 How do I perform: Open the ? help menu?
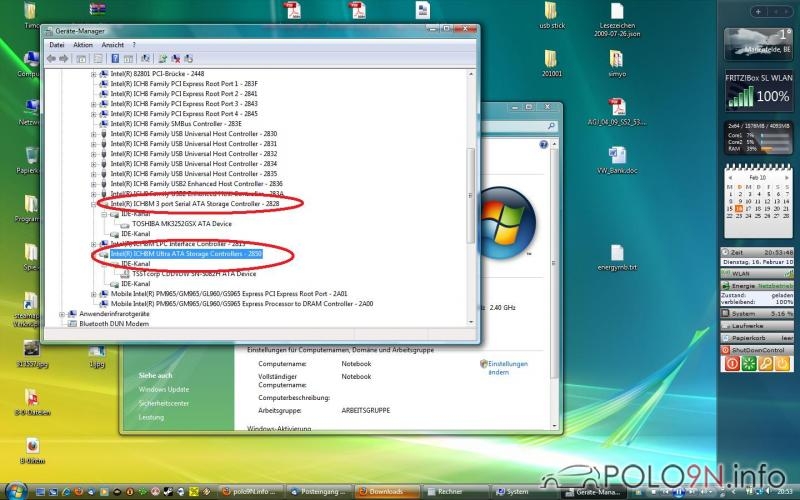pos(134,45)
